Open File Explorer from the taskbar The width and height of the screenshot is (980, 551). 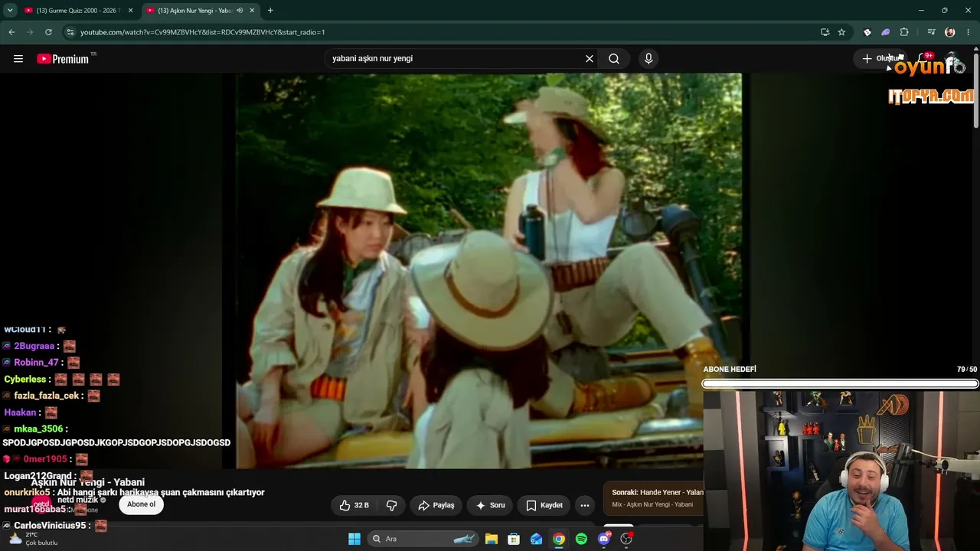point(492,539)
